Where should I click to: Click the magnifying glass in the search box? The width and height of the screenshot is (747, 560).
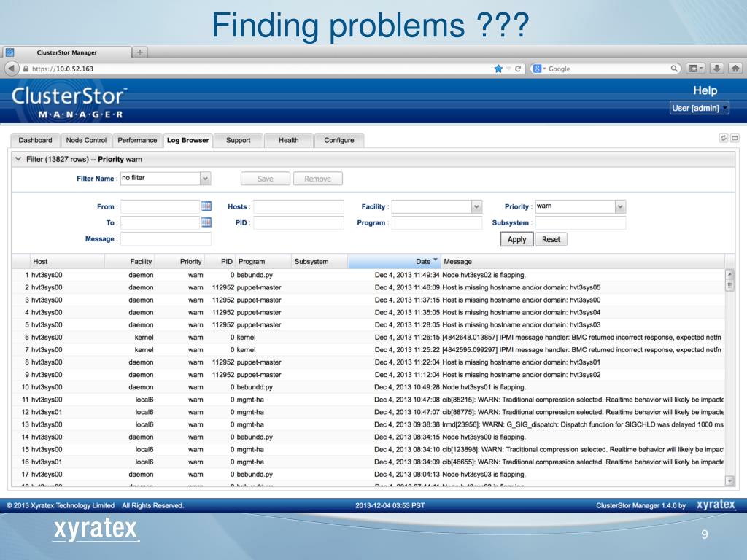(x=674, y=69)
